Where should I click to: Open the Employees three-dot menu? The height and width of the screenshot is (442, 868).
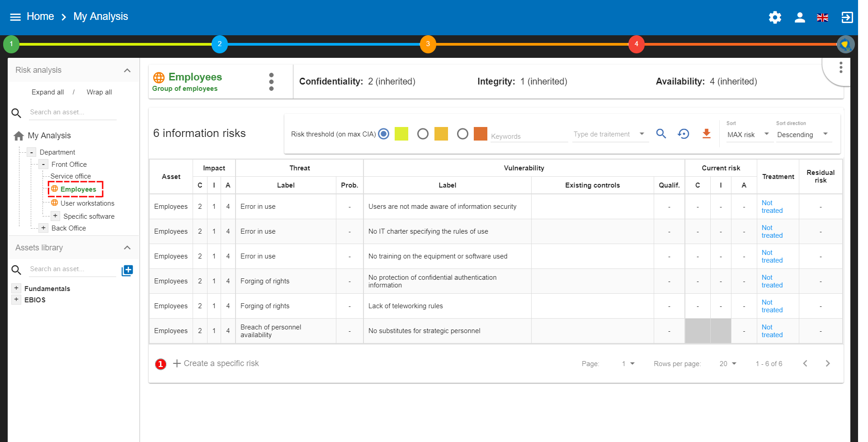coord(271,82)
